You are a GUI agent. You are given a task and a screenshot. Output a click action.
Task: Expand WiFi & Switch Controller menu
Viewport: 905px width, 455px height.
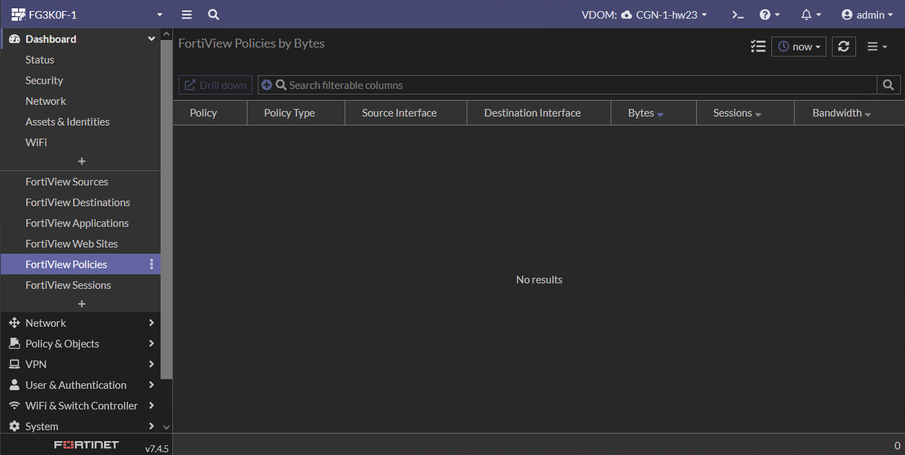click(81, 406)
